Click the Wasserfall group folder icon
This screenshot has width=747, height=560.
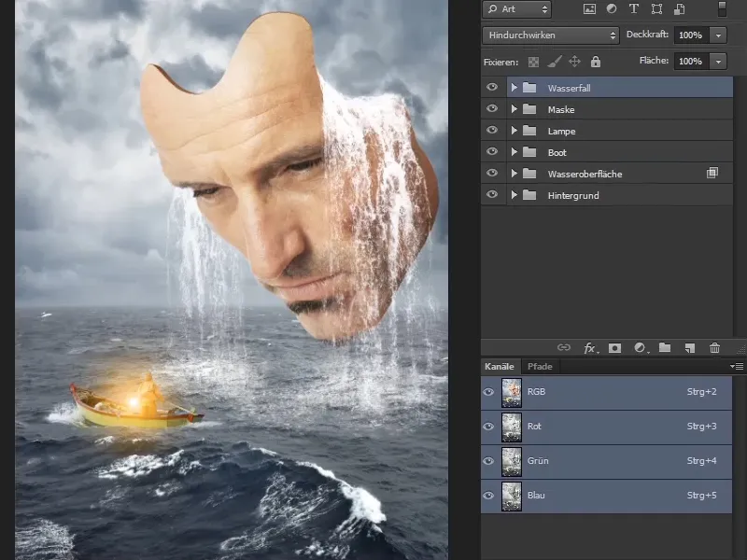529,88
